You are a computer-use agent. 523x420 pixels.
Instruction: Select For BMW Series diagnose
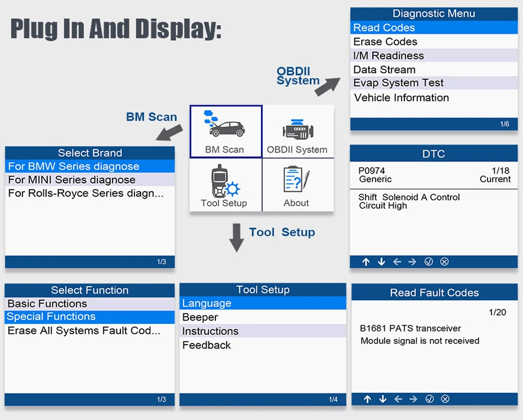click(x=90, y=166)
